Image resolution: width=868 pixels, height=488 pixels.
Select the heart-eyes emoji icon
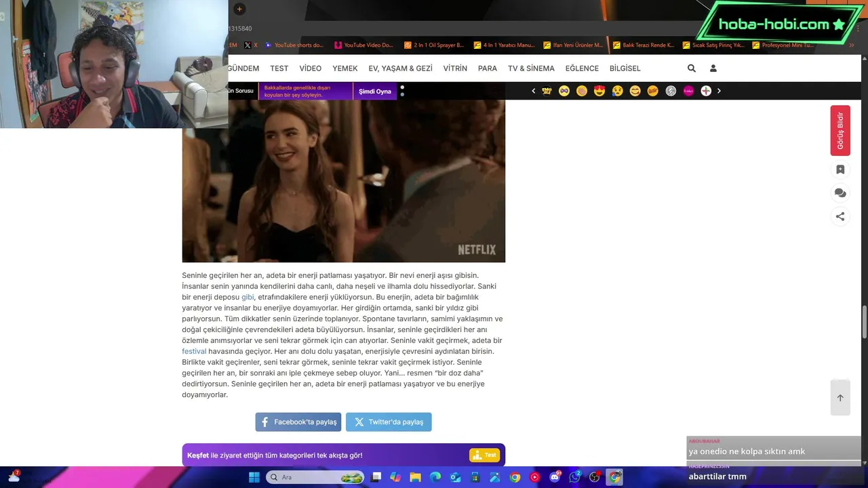[599, 91]
